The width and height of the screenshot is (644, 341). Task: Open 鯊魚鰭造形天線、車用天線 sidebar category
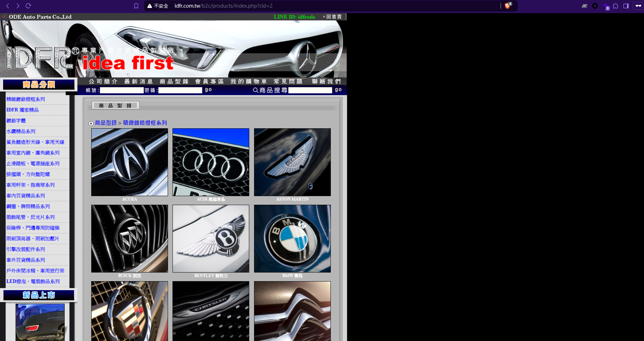coord(35,142)
